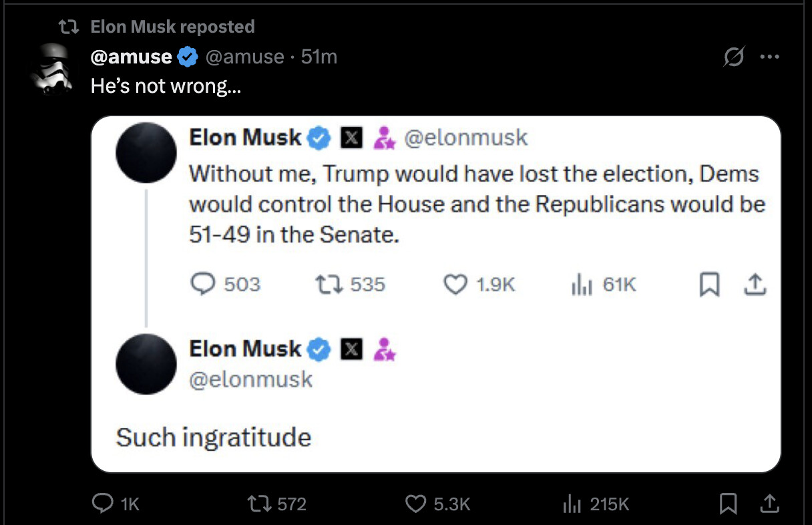Open the @amuse display name profile
Viewport: 812px width, 525px height.
tap(132, 57)
